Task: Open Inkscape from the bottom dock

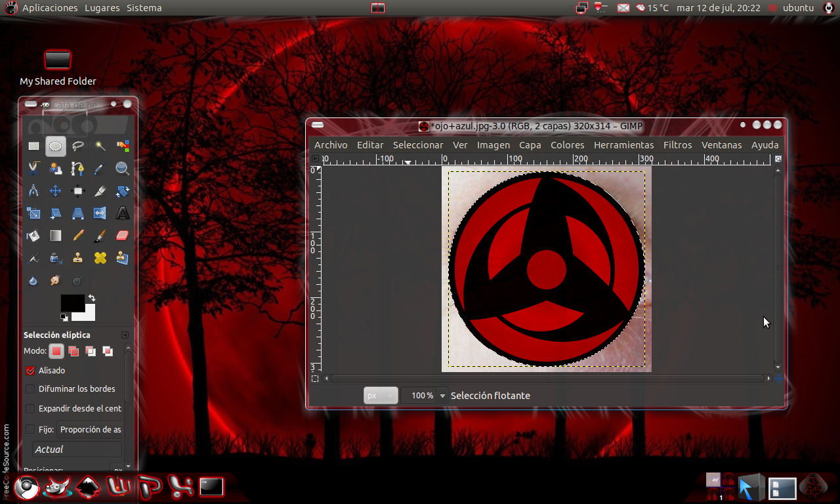Action: [87, 487]
